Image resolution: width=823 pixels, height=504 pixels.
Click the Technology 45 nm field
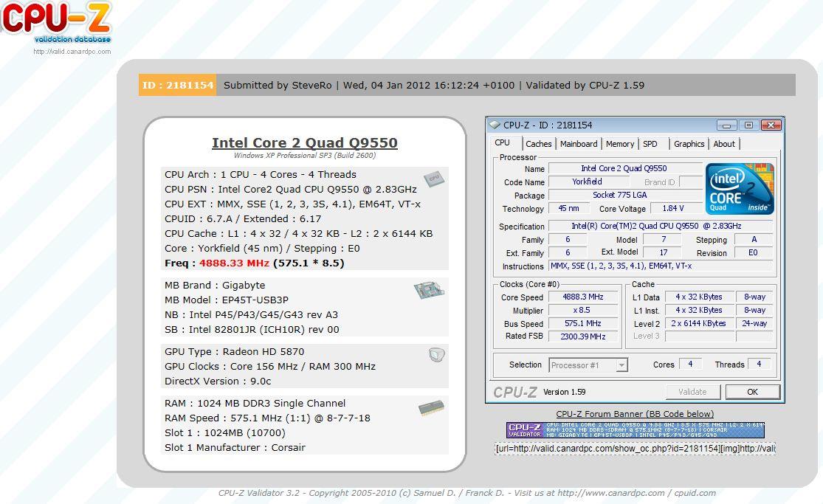pyautogui.click(x=568, y=208)
